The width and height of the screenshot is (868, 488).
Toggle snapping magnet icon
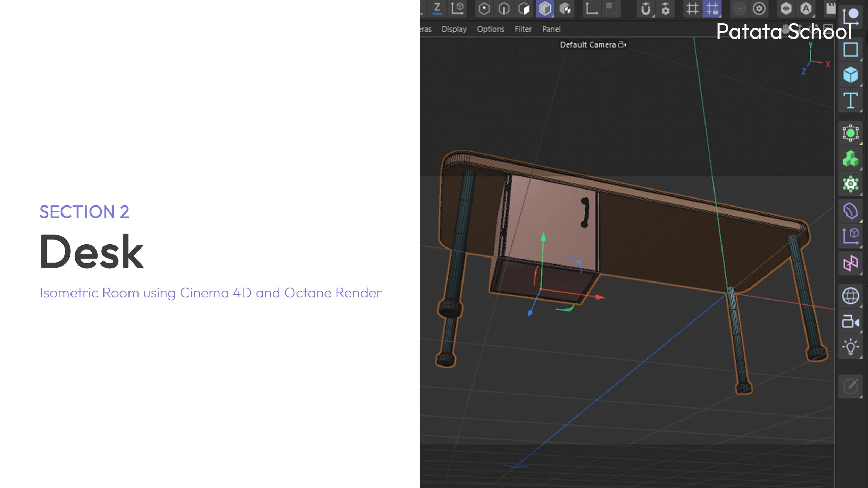point(645,9)
